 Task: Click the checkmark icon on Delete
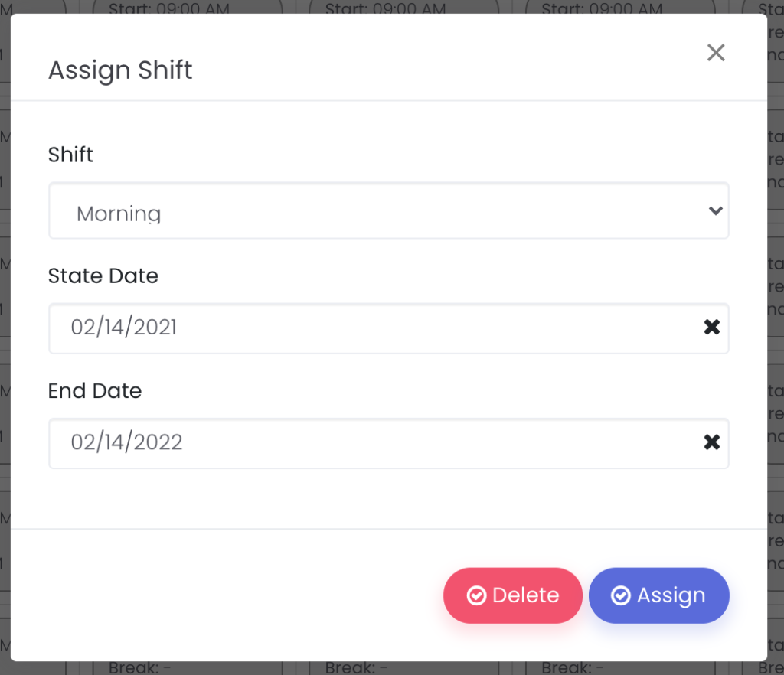476,595
